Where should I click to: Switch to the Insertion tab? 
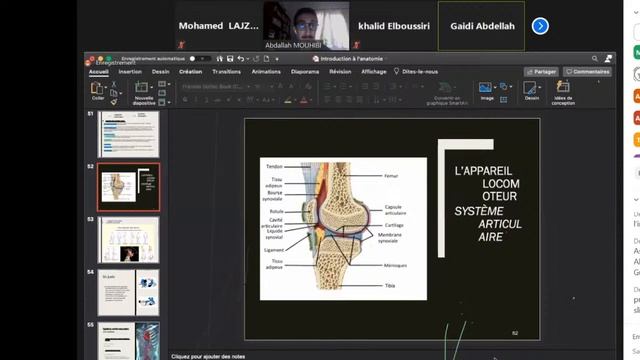coord(130,71)
